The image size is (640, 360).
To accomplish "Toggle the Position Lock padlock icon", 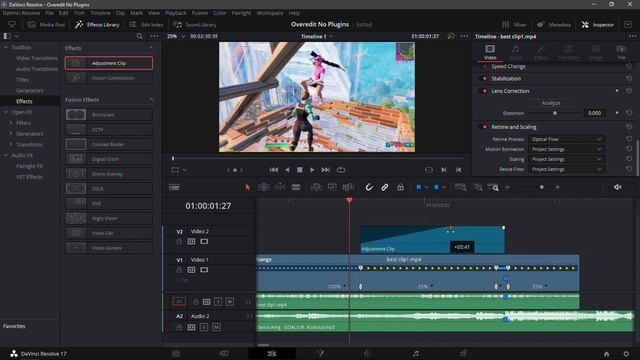I will pyautogui.click(x=400, y=187).
